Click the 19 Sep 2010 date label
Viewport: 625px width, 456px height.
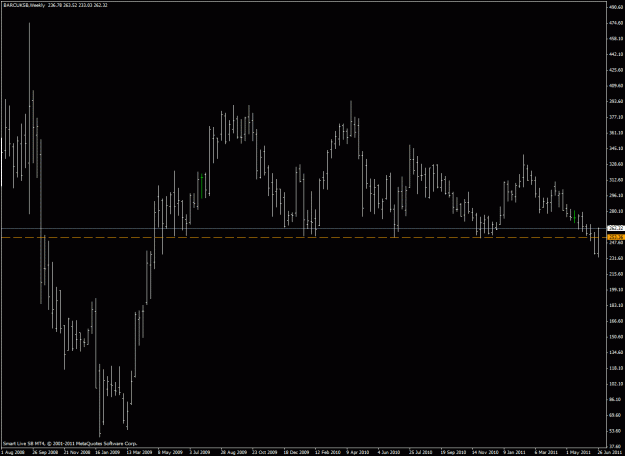(x=453, y=453)
